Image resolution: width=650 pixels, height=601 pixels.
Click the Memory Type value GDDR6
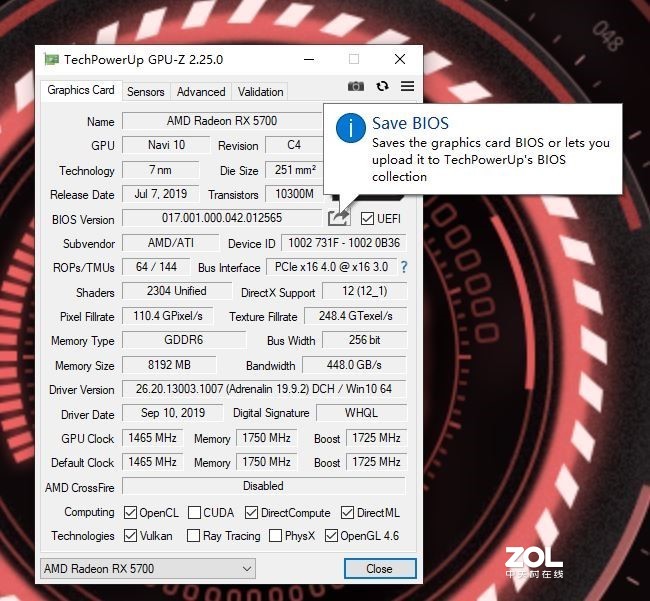184,340
